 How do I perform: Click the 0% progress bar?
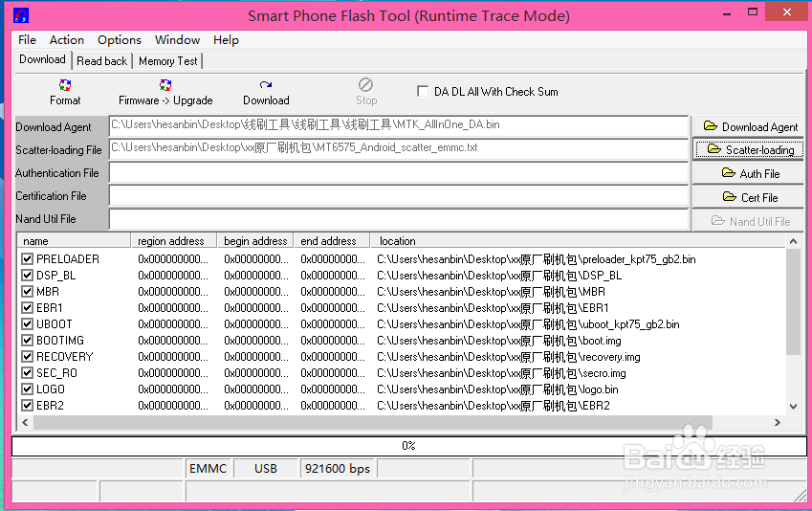pyautogui.click(x=408, y=446)
